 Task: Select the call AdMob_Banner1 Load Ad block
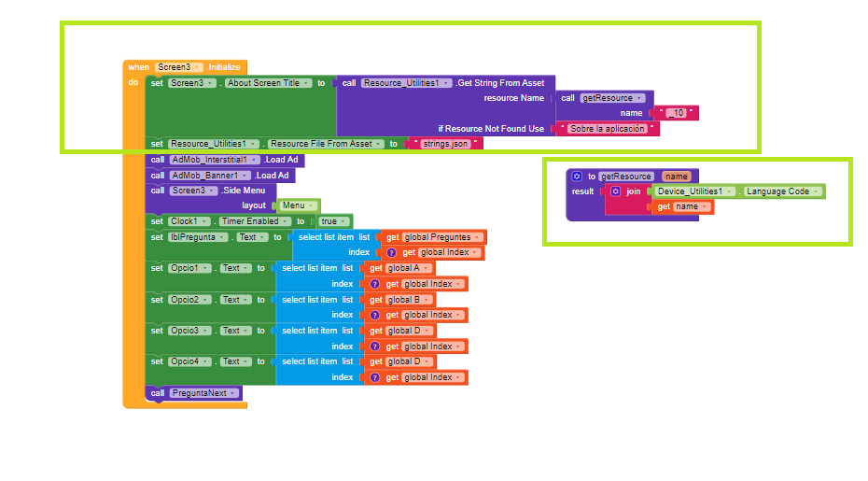219,175
